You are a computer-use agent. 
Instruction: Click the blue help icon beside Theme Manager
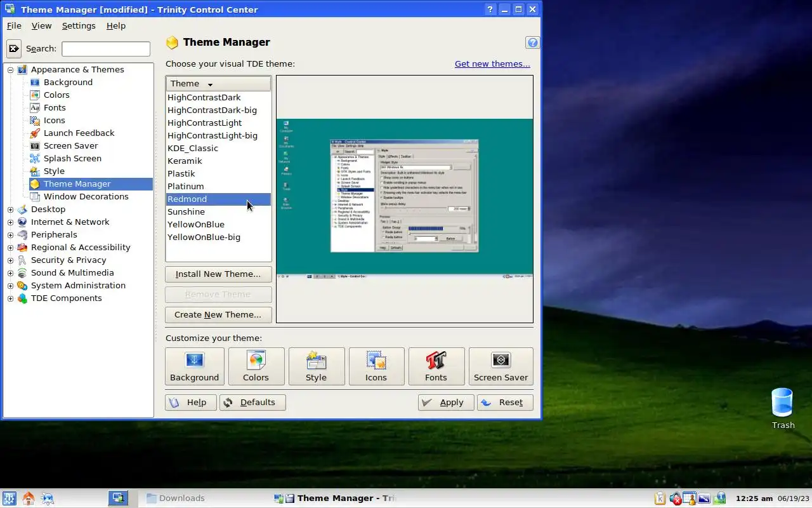coord(533,43)
